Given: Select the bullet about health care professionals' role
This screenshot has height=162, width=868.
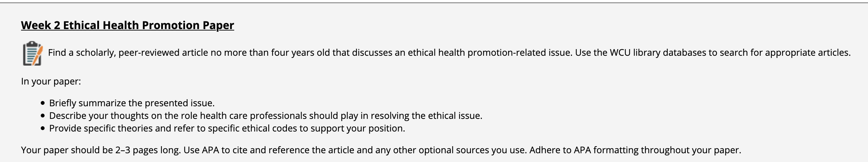Looking at the screenshot, I should pyautogui.click(x=265, y=116).
